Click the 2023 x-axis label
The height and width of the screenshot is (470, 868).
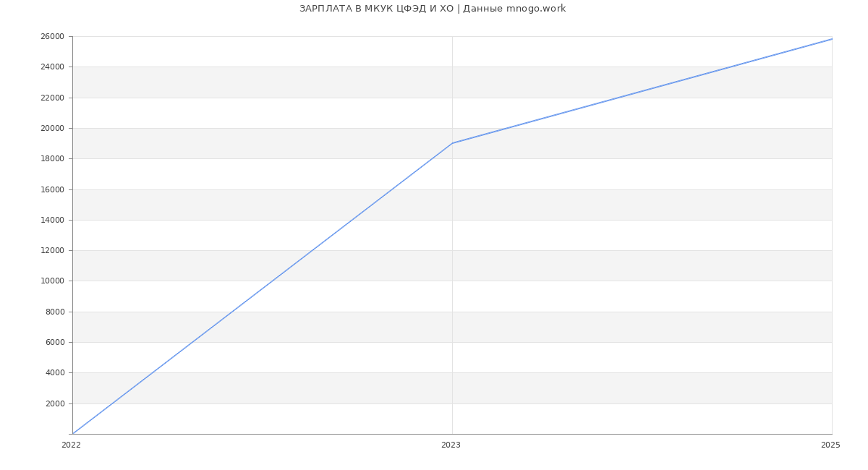(451, 445)
